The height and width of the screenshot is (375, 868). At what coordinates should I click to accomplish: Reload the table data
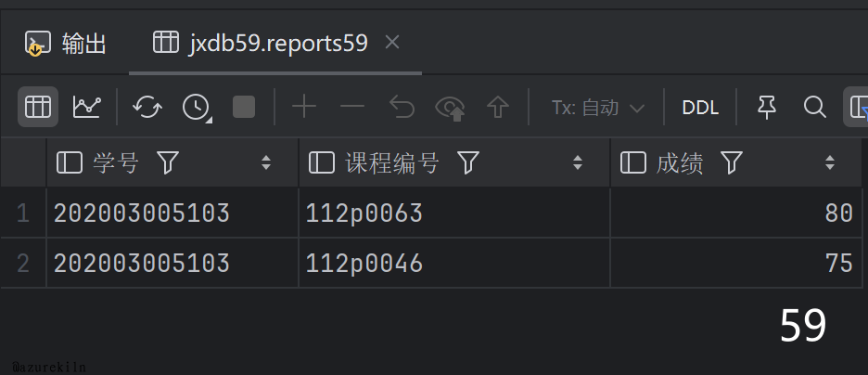tap(147, 107)
